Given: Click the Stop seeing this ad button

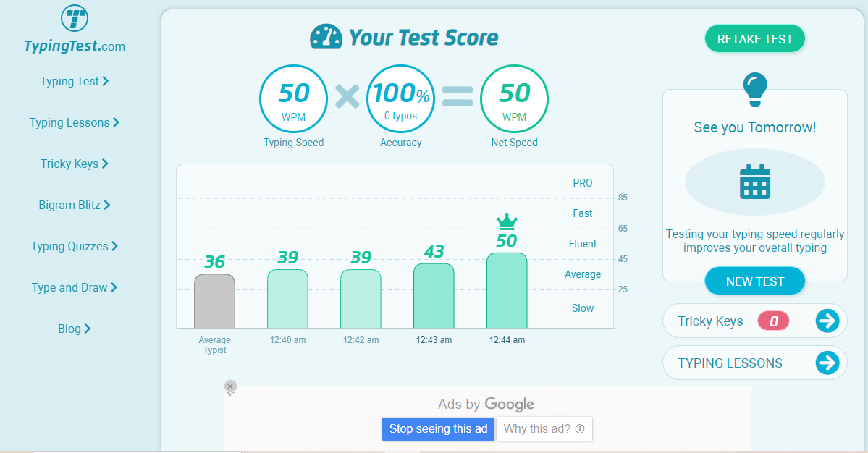Looking at the screenshot, I should pos(438,428).
